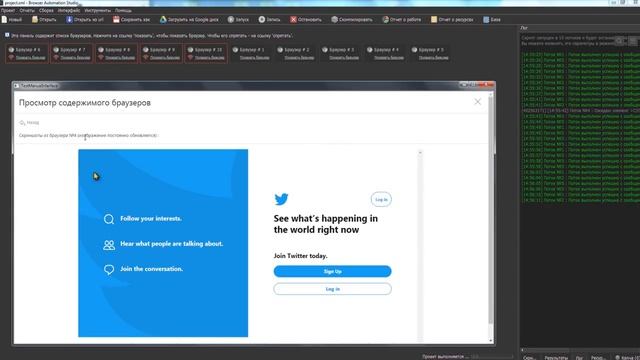Viewport: 640px width, 360px height.
Task: Open the Помощь menu
Action: (123, 10)
